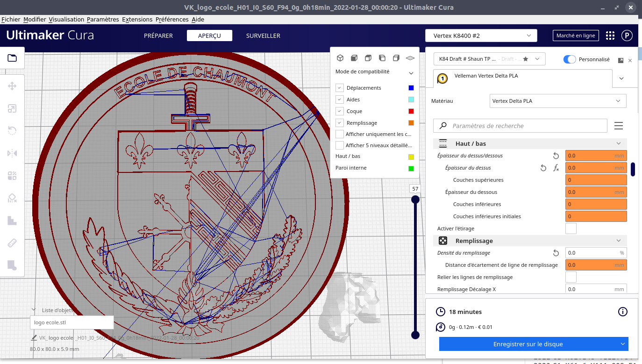Reset Épaisseur du dessus value
The height and width of the screenshot is (364, 642).
pyautogui.click(x=543, y=168)
